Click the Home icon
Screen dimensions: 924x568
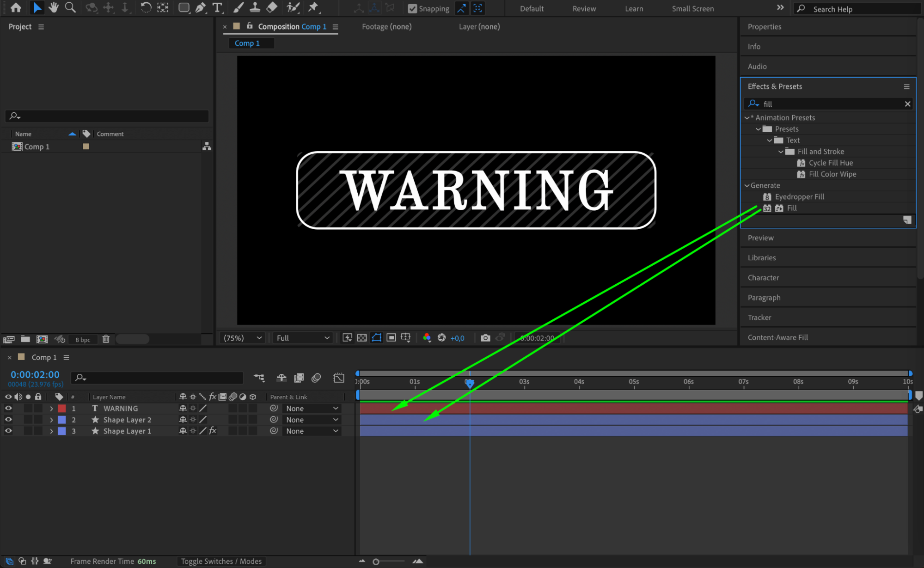(x=16, y=7)
